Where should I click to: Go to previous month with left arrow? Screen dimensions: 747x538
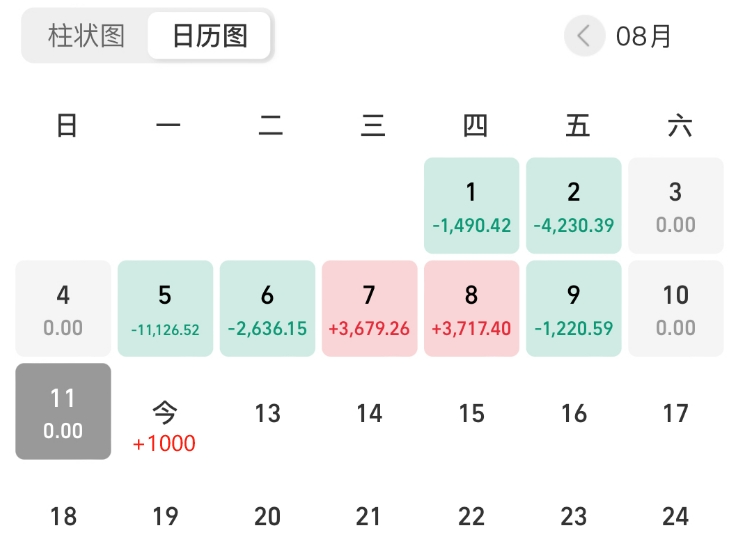(585, 36)
